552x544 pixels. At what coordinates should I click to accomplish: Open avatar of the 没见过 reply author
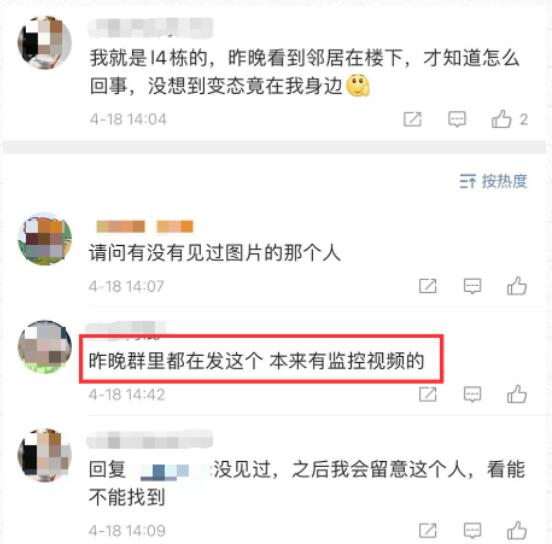[x=44, y=455]
